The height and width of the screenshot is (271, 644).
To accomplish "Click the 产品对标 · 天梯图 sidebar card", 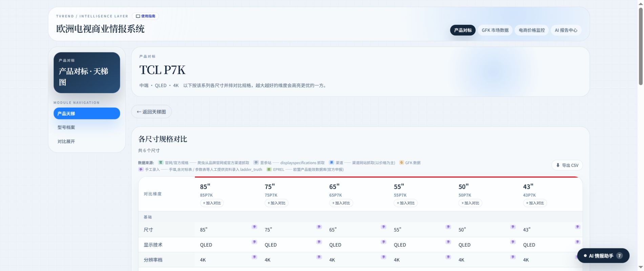I will pos(87,72).
